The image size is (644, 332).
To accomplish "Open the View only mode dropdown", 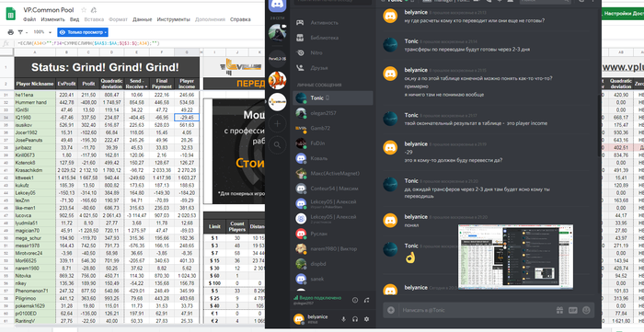I will (83, 32).
